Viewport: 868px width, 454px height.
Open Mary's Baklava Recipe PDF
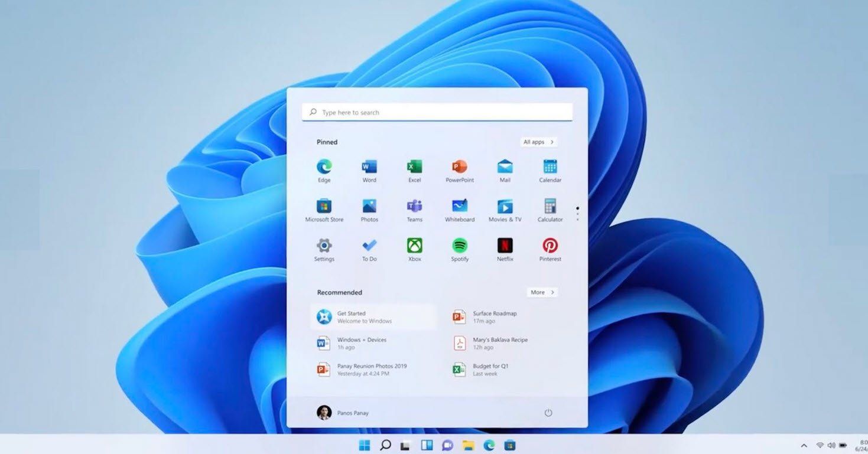point(499,343)
